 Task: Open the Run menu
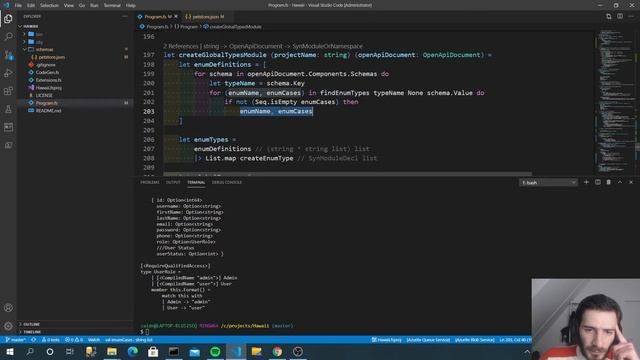pyautogui.click(x=94, y=5)
